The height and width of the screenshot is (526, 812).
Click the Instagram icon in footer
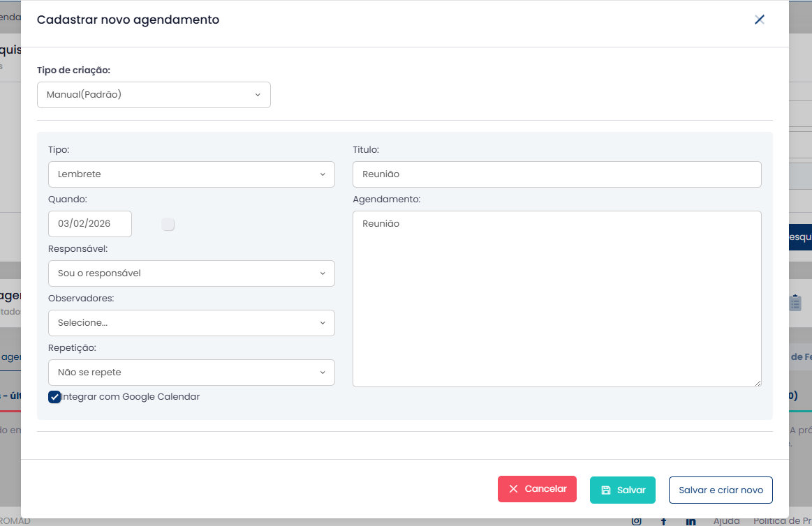pyautogui.click(x=636, y=521)
